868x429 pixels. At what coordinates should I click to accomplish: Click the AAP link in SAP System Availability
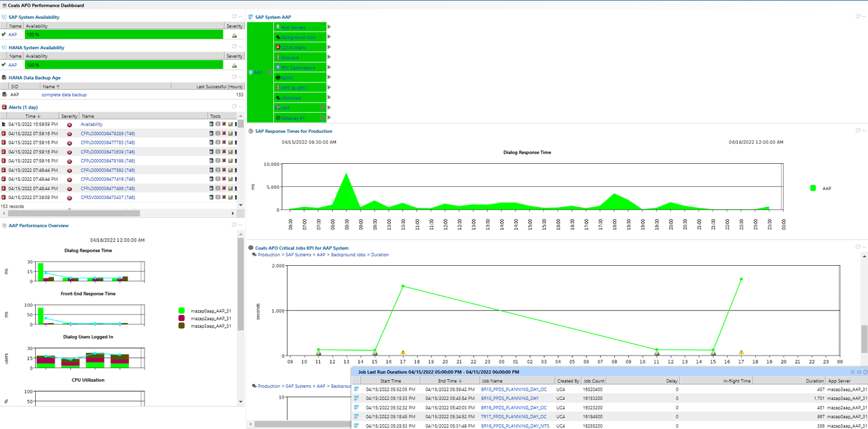click(x=13, y=34)
